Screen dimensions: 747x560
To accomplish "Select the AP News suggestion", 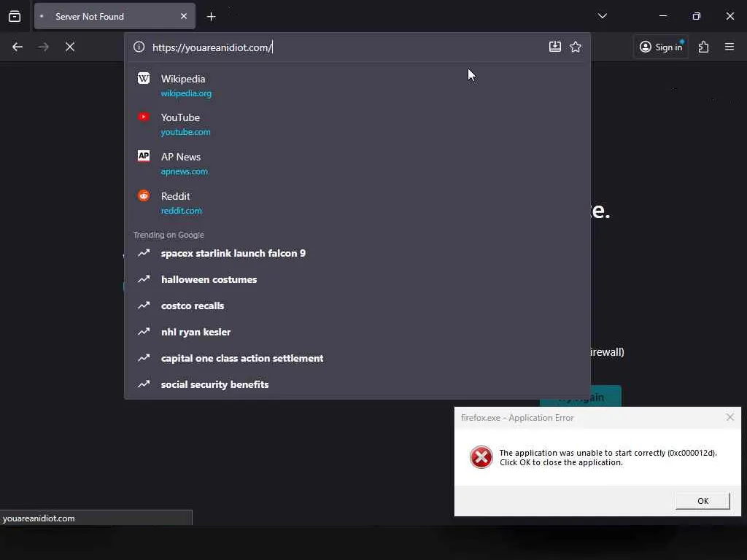I will coord(357,163).
